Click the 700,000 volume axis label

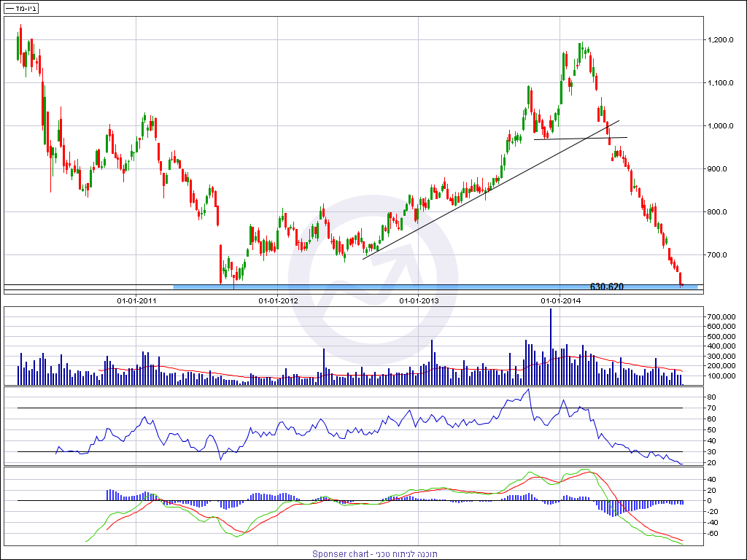723,316
